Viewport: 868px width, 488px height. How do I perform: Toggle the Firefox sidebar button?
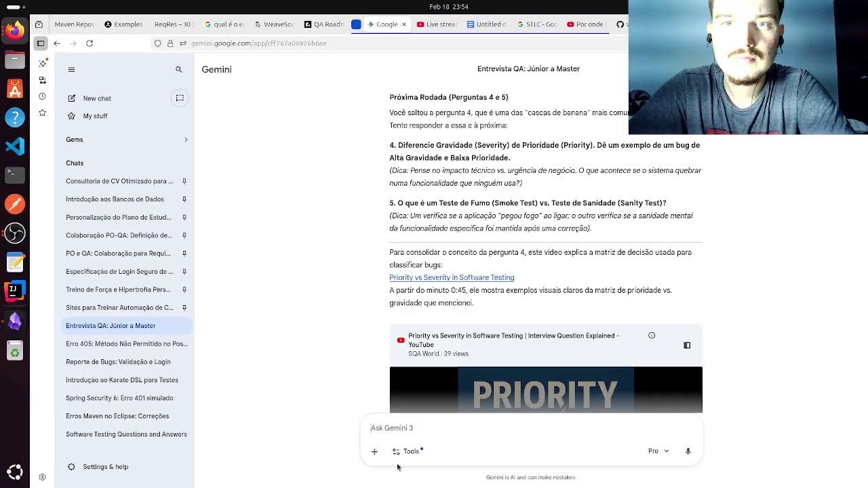(x=41, y=43)
